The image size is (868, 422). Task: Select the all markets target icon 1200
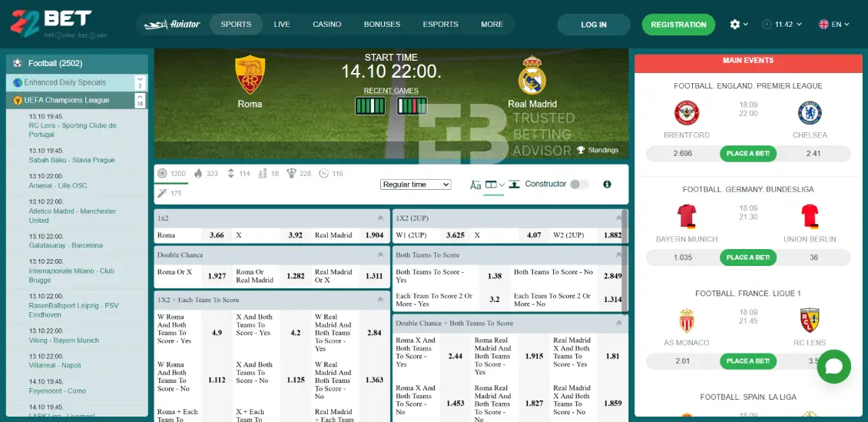171,174
